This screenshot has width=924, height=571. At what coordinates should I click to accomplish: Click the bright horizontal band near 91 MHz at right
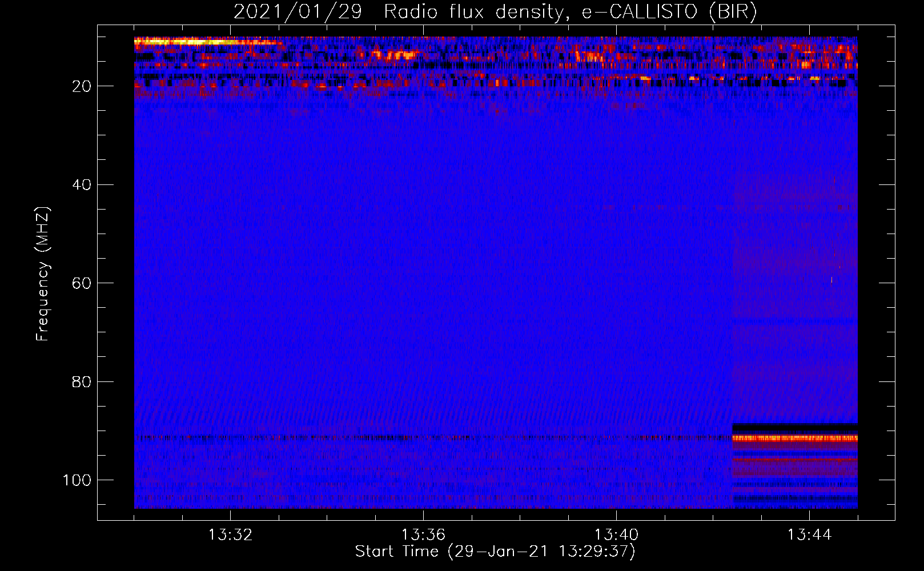pos(795,438)
